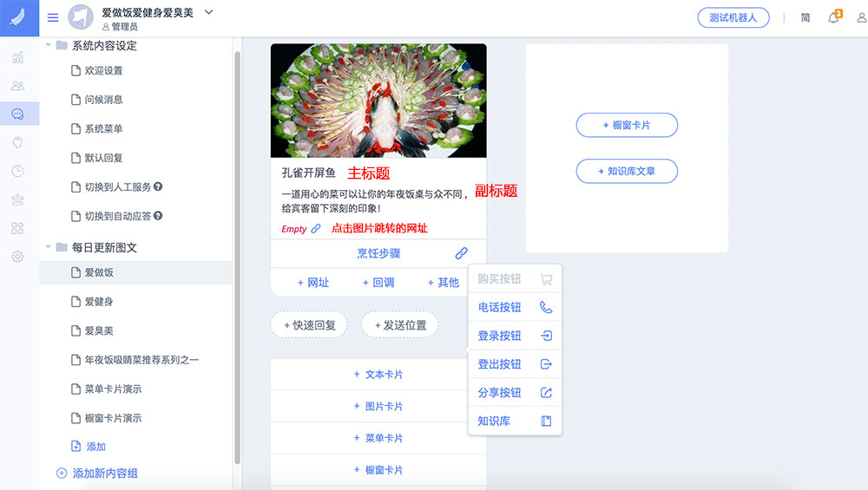Screen dimensions: 868x490
Task: Click + 发送位置 button
Action: tap(400, 325)
